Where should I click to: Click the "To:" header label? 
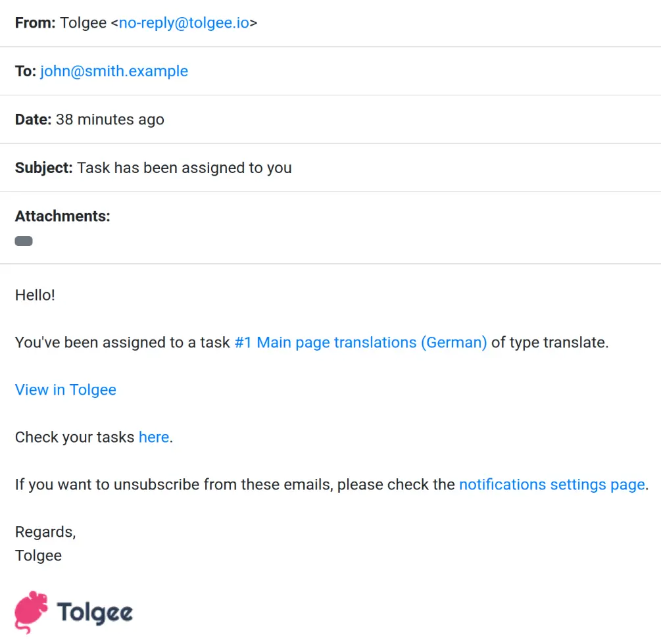[x=26, y=71]
